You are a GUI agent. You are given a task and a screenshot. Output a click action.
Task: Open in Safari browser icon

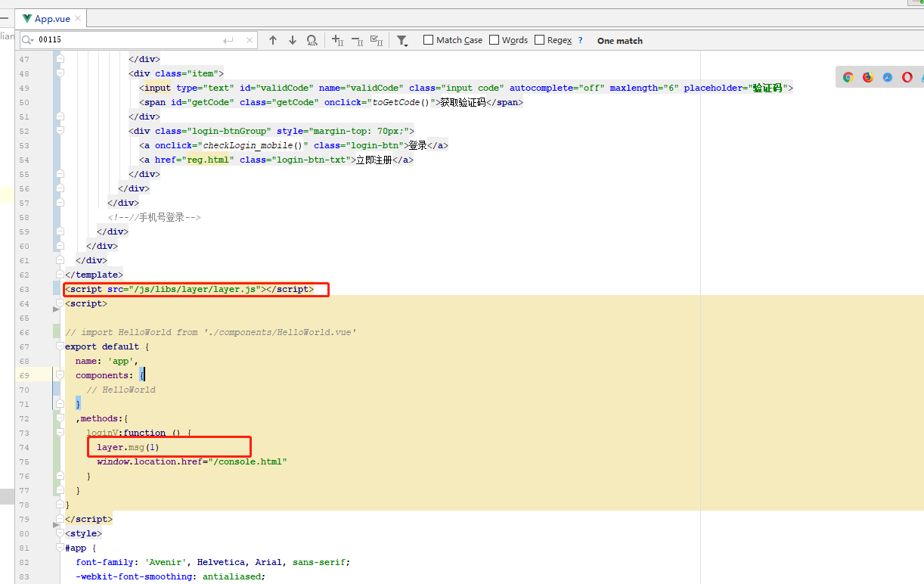point(888,77)
